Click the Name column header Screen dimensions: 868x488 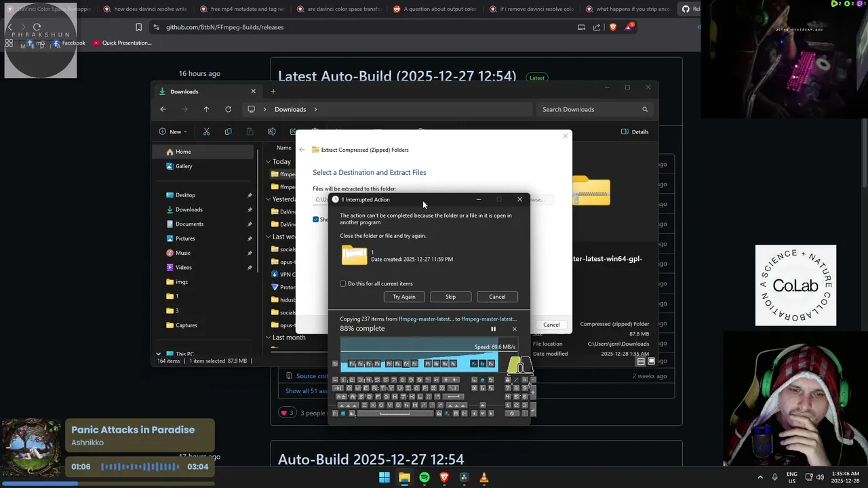(283, 148)
